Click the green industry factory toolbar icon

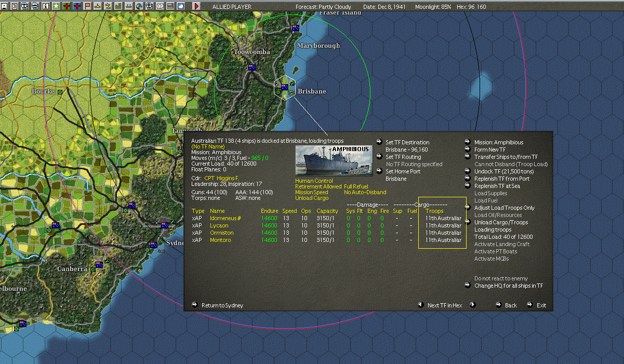click(x=118, y=6)
